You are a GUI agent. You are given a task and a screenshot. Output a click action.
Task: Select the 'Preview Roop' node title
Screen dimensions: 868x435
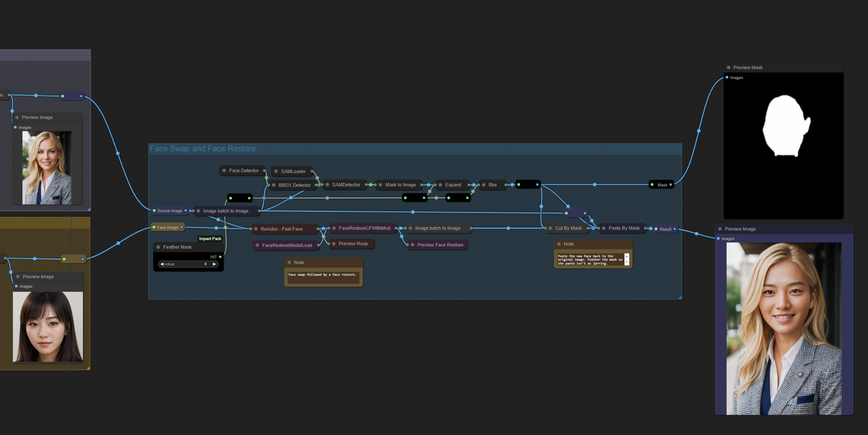(x=353, y=243)
